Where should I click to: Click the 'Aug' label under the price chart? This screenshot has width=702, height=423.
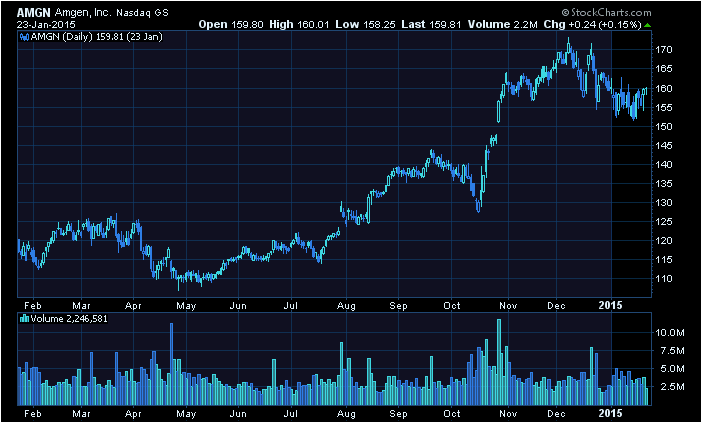346,306
